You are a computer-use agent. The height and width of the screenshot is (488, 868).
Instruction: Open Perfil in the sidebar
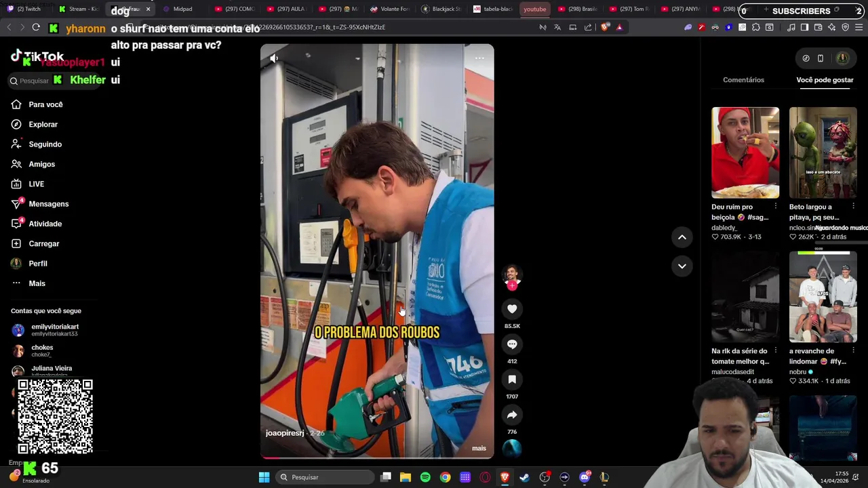(x=38, y=264)
